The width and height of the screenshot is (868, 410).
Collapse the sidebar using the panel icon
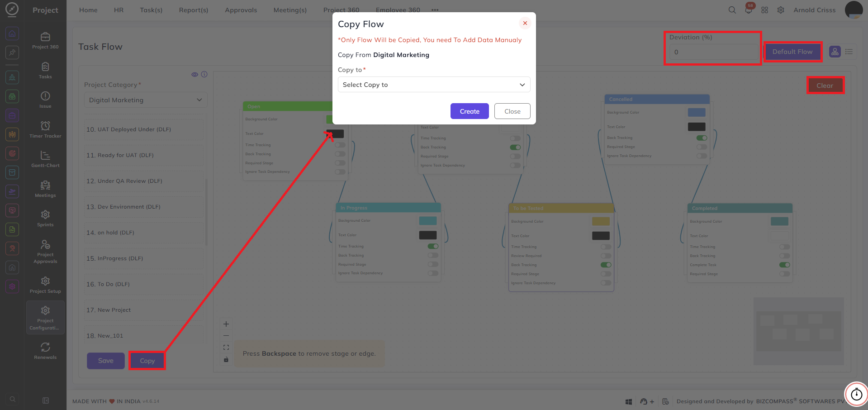coord(46,400)
